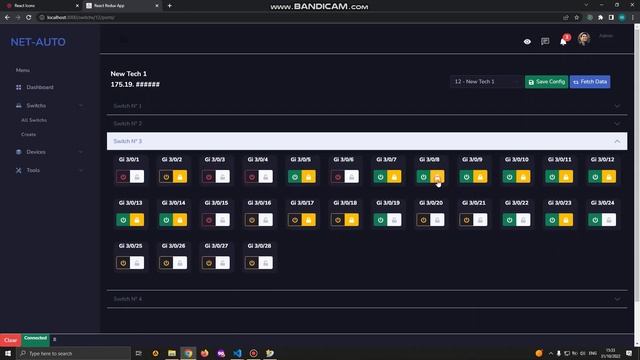
Task: Click the lock icon of port Gi 3/0/26
Action: click(180, 263)
